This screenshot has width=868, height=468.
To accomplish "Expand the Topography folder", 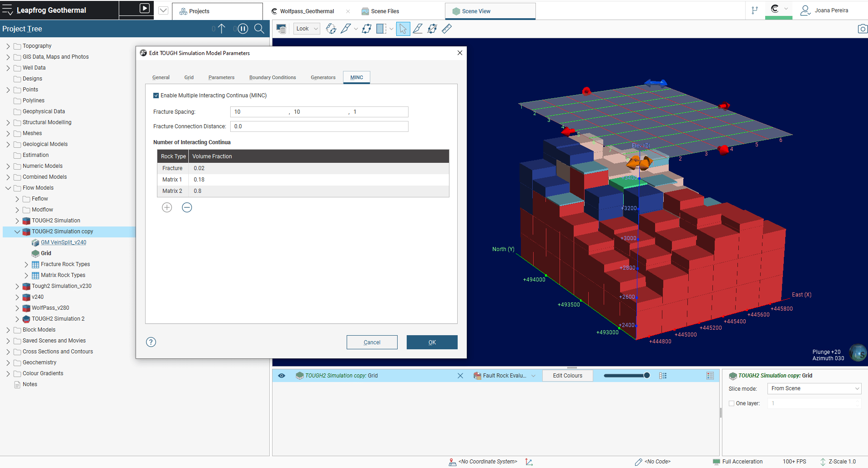I will tap(8, 46).
